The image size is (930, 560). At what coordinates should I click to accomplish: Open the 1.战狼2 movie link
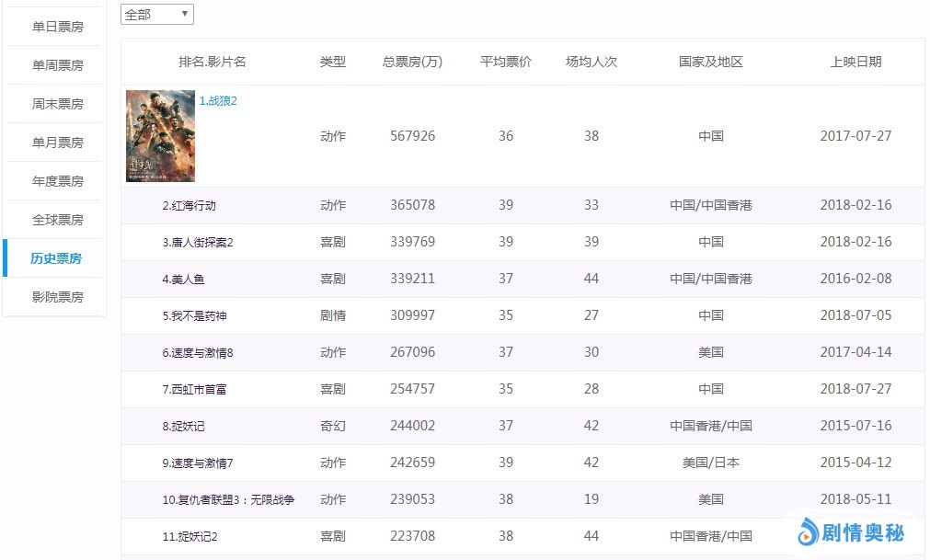tap(218, 101)
